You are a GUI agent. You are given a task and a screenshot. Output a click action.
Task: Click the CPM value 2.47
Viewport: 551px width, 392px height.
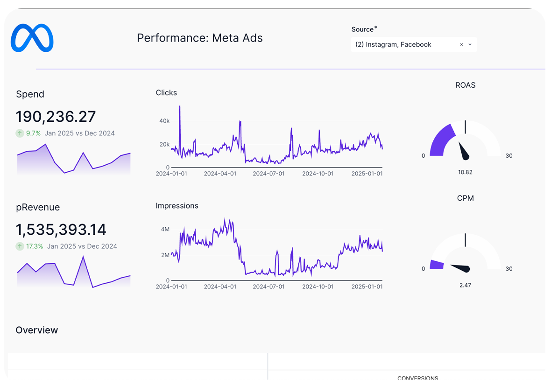coord(465,285)
